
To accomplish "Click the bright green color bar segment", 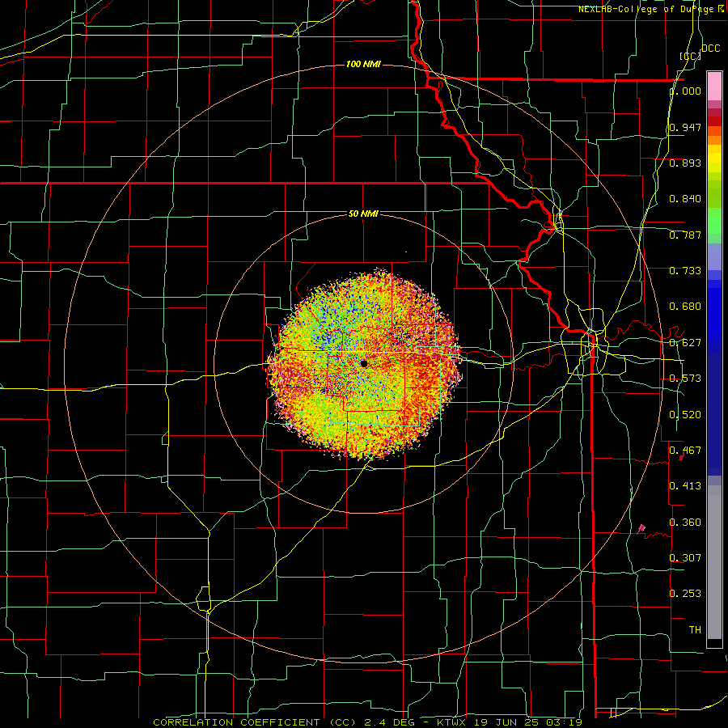I will coord(714,221).
